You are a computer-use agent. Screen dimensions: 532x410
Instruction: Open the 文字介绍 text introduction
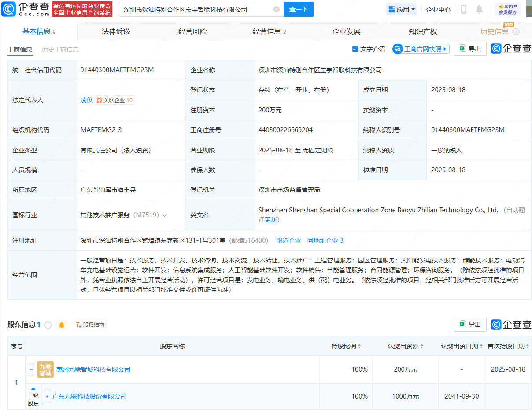click(x=369, y=49)
